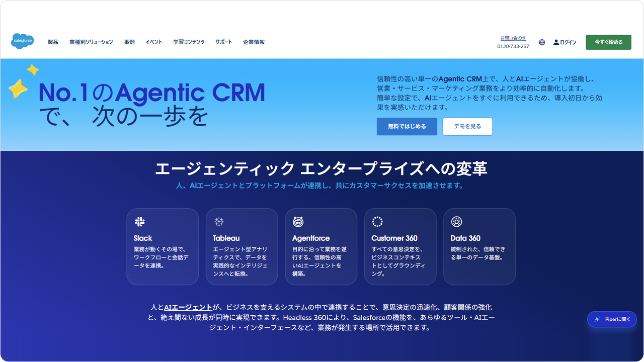
Task: Select the Data 360 card title
Action: pos(465,238)
